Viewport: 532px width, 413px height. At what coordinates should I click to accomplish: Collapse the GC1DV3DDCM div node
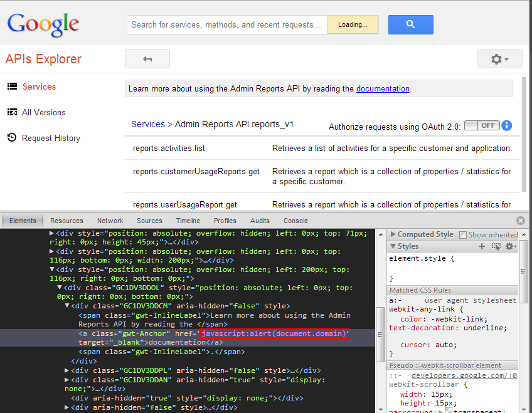click(67, 306)
